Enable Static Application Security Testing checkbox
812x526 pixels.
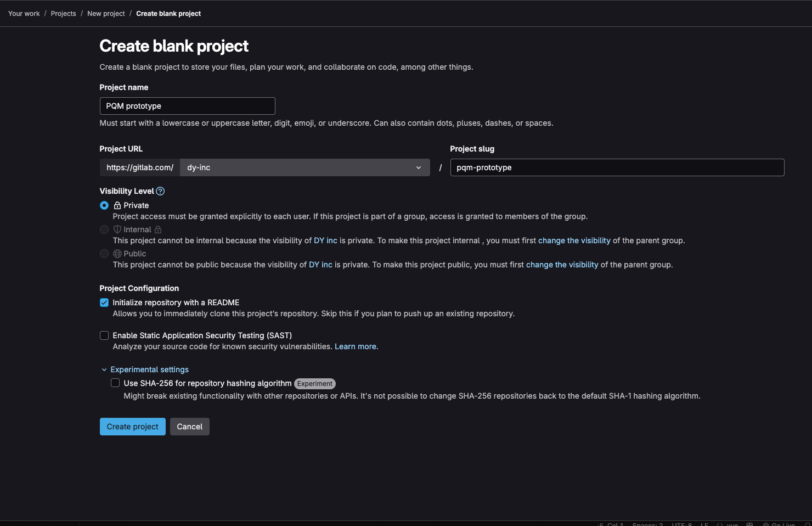[104, 335]
